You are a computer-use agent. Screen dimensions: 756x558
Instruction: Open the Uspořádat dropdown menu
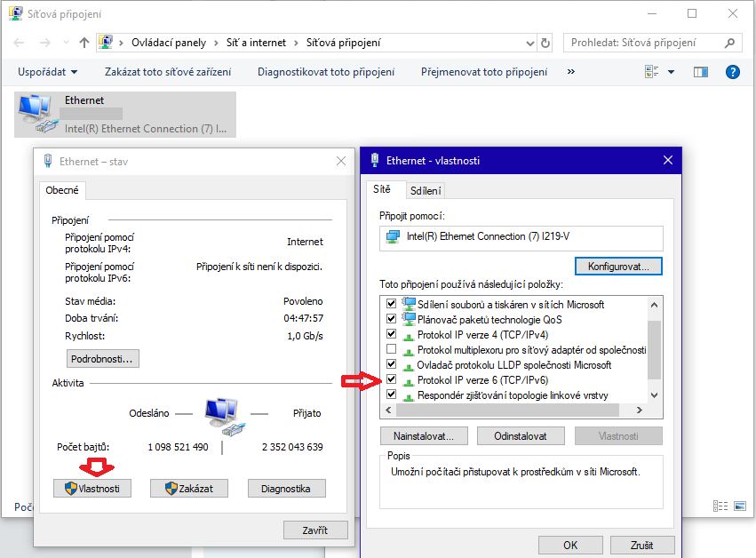point(47,72)
